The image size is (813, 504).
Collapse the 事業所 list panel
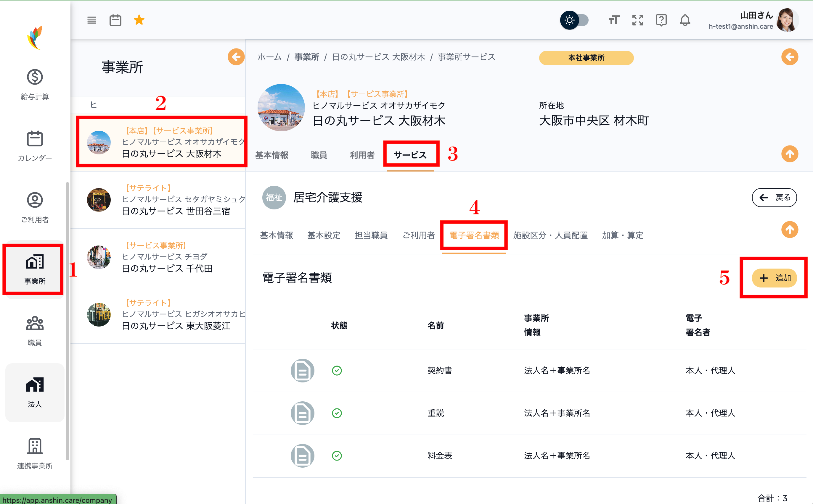(236, 57)
